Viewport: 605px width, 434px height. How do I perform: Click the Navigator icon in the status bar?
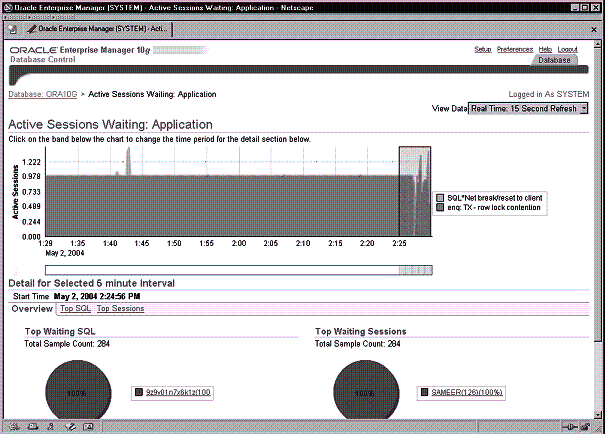tap(14, 427)
